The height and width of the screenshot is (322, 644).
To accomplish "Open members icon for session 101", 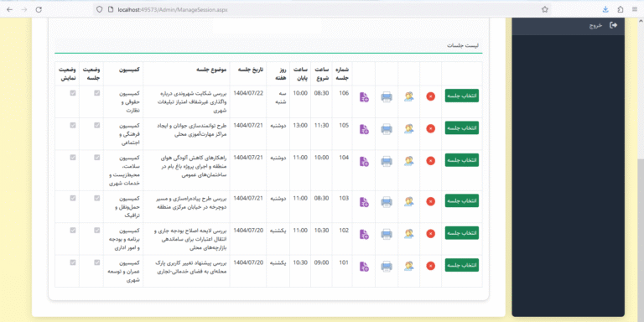I will click(x=408, y=266).
